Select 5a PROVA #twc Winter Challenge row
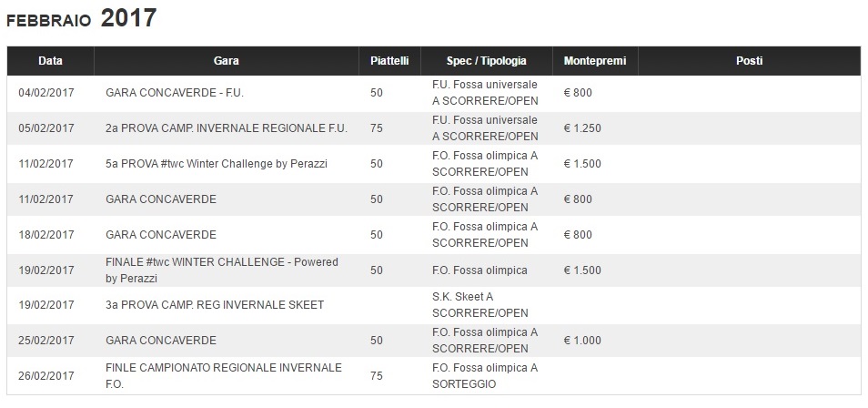Image resolution: width=868 pixels, height=408 pixels. click(x=217, y=164)
